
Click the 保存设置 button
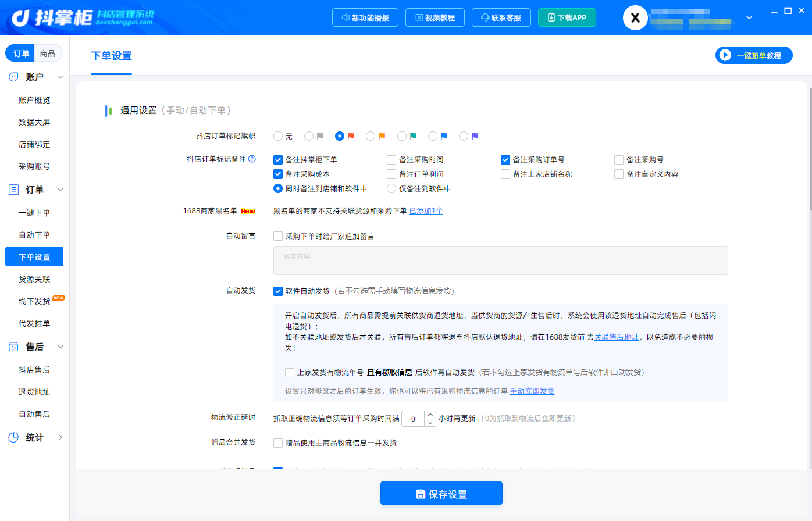(441, 494)
